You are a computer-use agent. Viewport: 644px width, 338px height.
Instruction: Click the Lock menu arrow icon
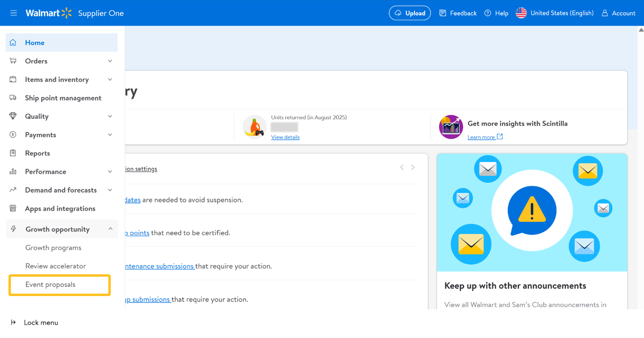(13, 322)
